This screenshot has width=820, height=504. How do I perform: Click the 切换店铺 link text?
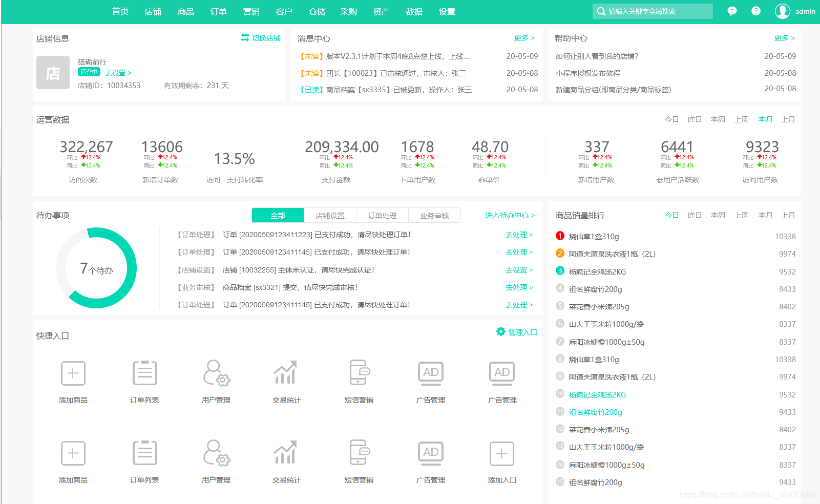(266, 38)
